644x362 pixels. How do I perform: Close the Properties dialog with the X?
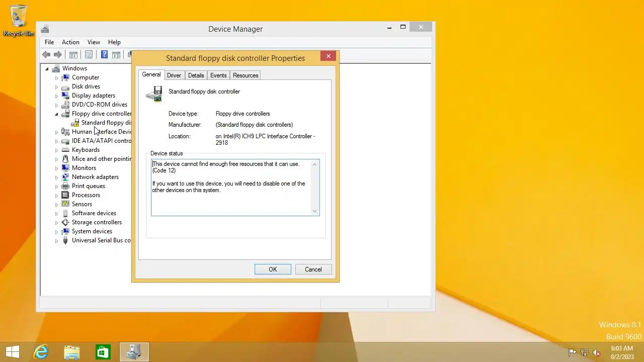coord(329,56)
